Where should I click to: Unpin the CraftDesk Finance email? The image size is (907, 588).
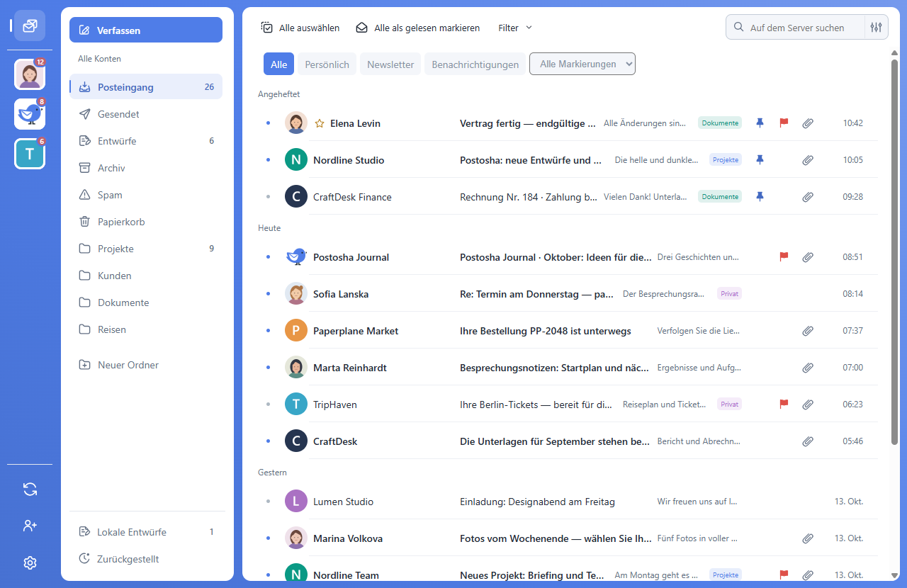(x=760, y=197)
